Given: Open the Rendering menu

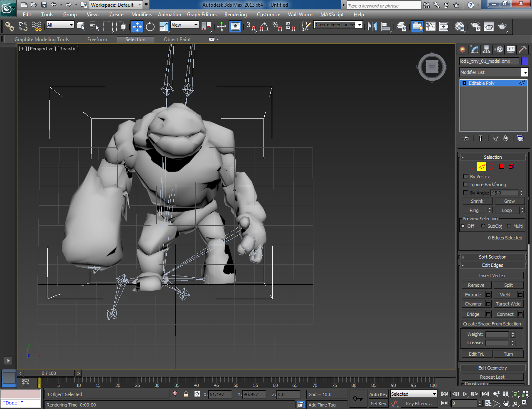Looking at the screenshot, I should click(235, 15).
